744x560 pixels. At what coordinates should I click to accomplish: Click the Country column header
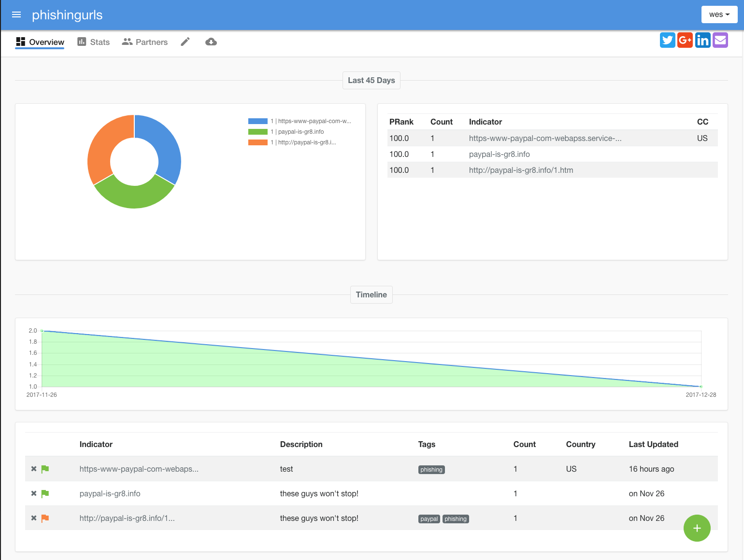pos(580,444)
